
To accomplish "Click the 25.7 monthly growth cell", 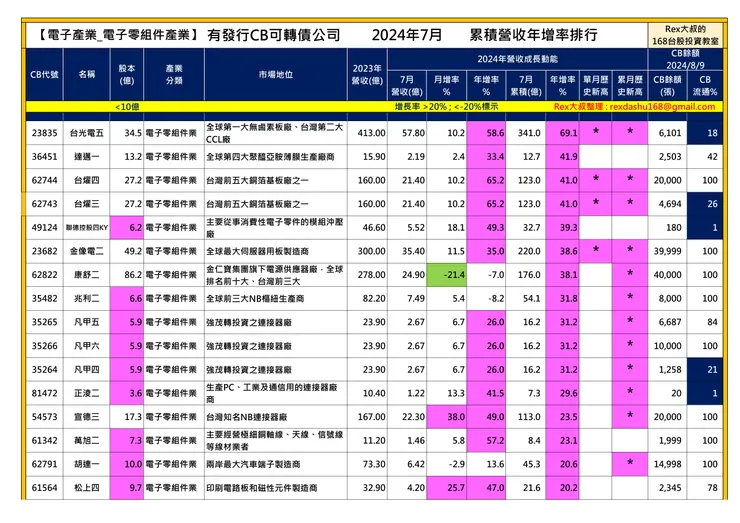I will (x=446, y=488).
